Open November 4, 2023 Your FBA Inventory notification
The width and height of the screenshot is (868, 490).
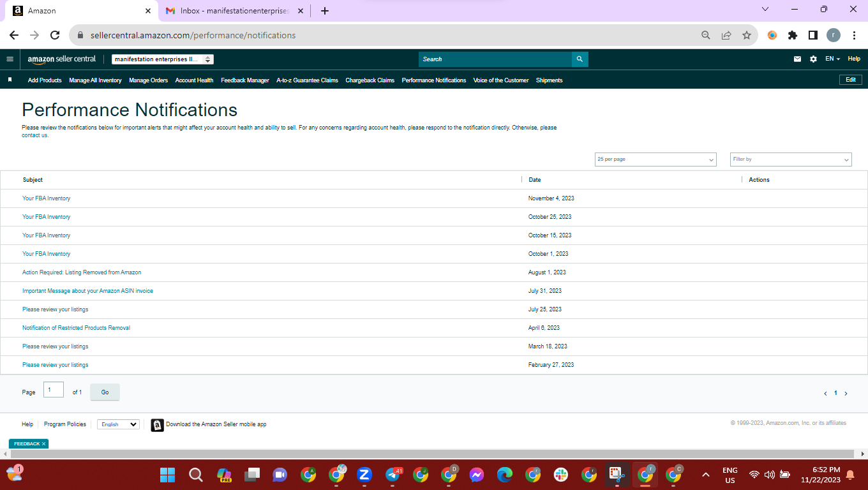tap(47, 198)
